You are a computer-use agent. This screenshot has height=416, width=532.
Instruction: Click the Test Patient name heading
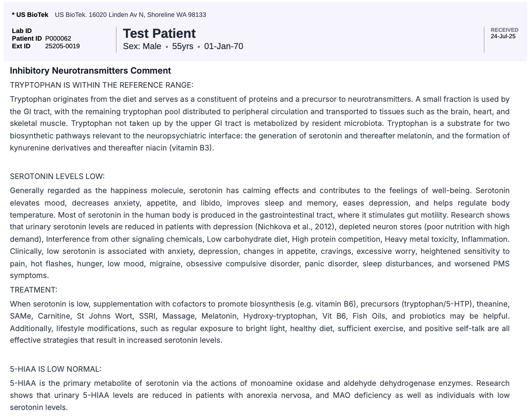(x=159, y=33)
